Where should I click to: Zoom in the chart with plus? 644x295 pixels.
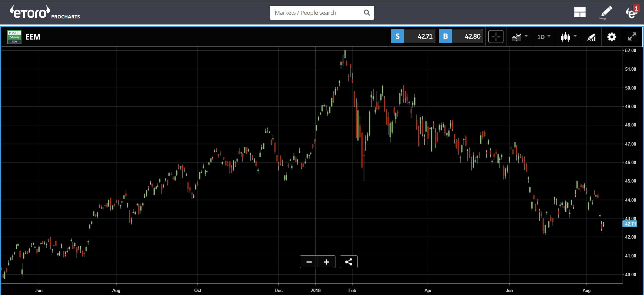(326, 262)
